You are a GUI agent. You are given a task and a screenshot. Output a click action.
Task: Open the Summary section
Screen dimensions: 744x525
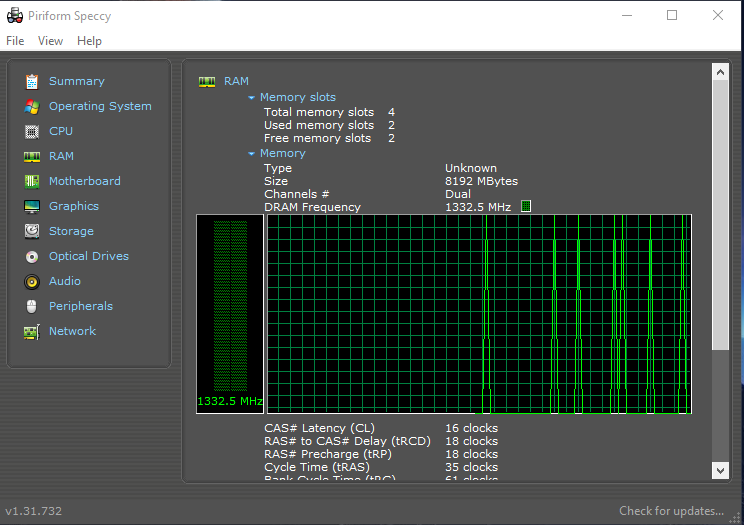(x=77, y=81)
